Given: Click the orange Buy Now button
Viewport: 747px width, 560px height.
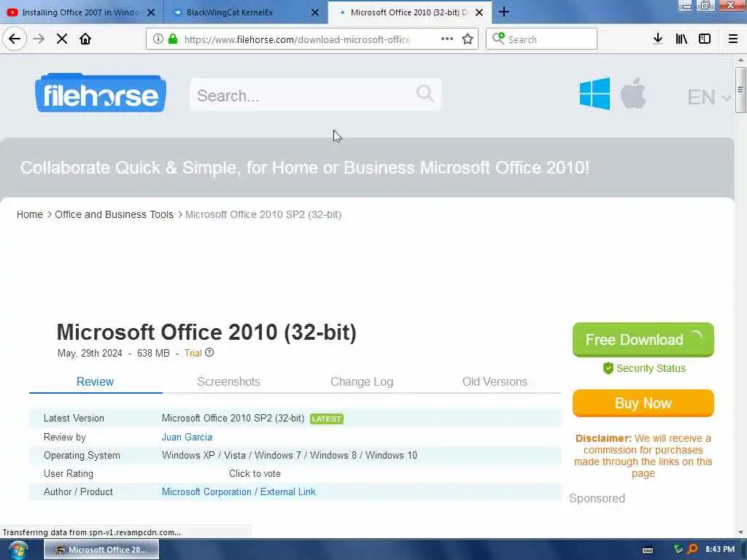Looking at the screenshot, I should point(643,402).
